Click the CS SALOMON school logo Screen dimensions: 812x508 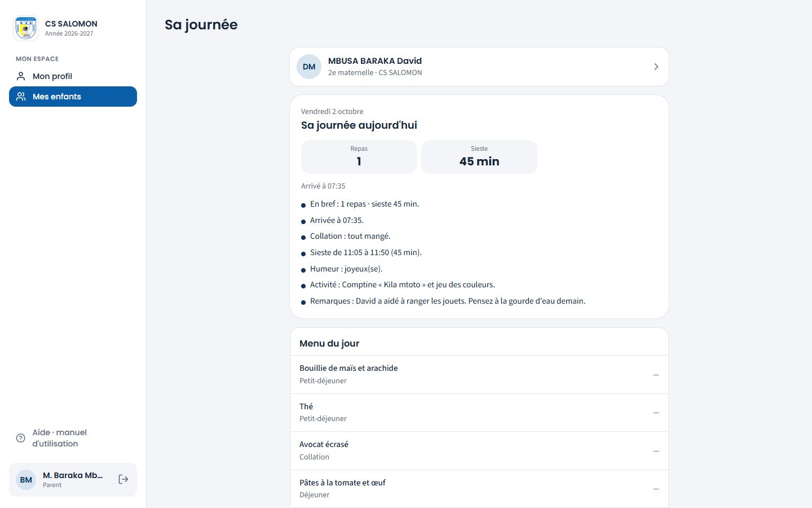click(x=26, y=28)
